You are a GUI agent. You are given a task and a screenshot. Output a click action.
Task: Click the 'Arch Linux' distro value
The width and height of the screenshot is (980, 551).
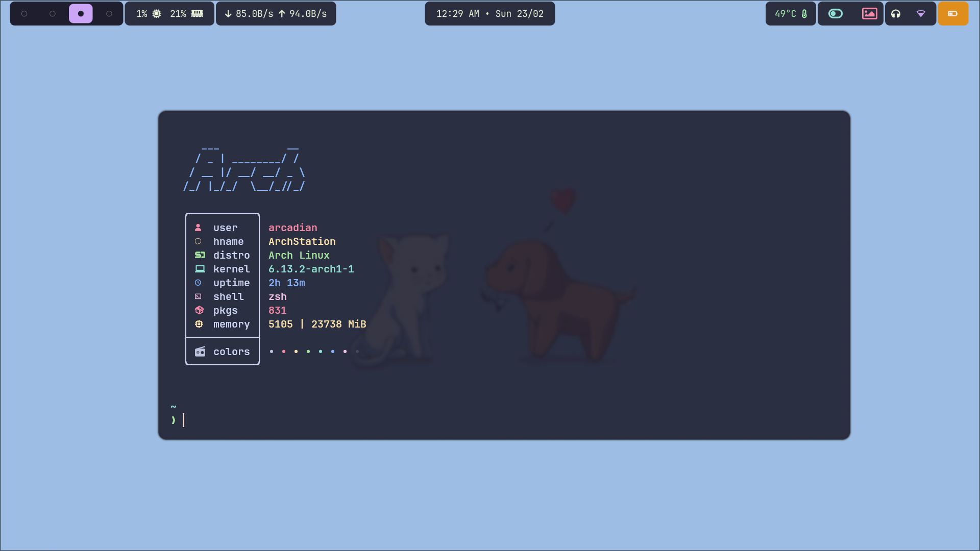[x=299, y=255]
